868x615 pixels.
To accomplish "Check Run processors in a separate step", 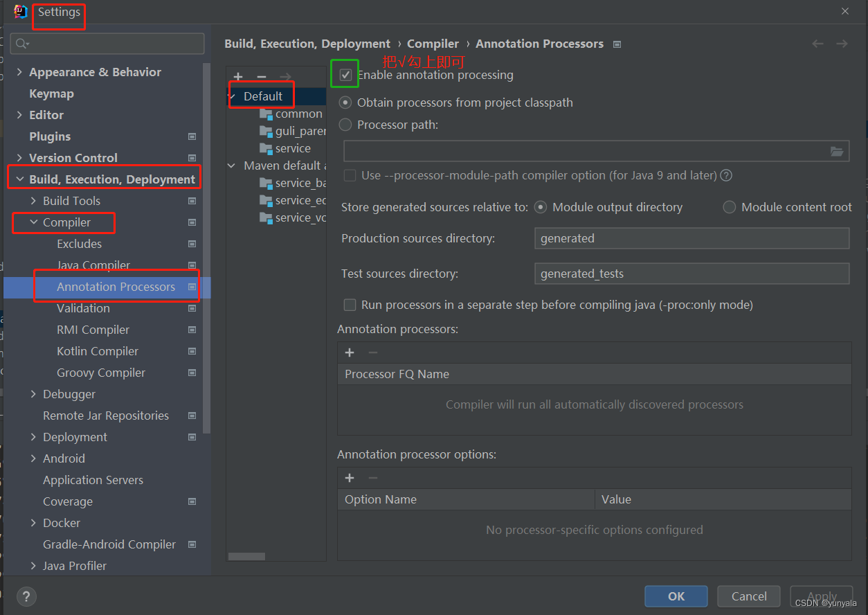I will click(x=350, y=305).
